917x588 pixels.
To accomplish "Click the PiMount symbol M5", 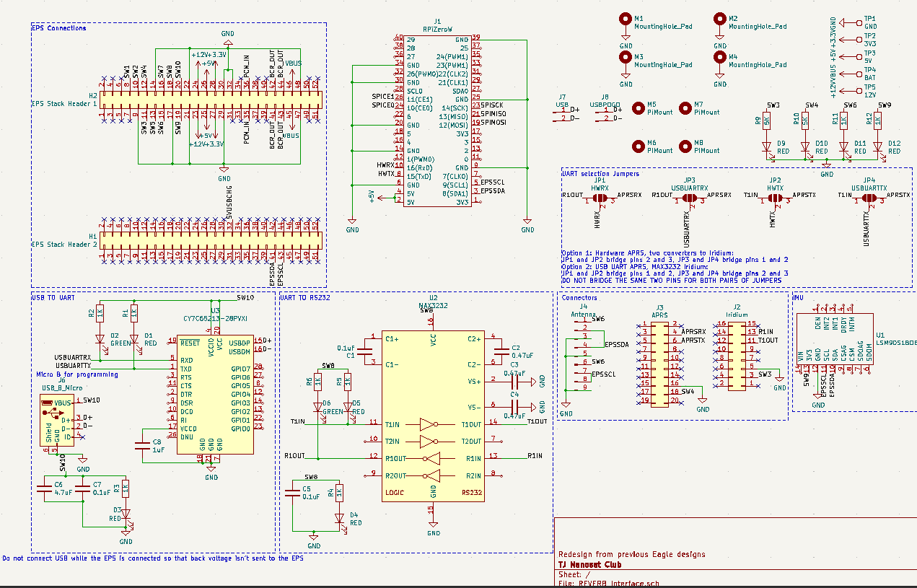I will point(639,108).
